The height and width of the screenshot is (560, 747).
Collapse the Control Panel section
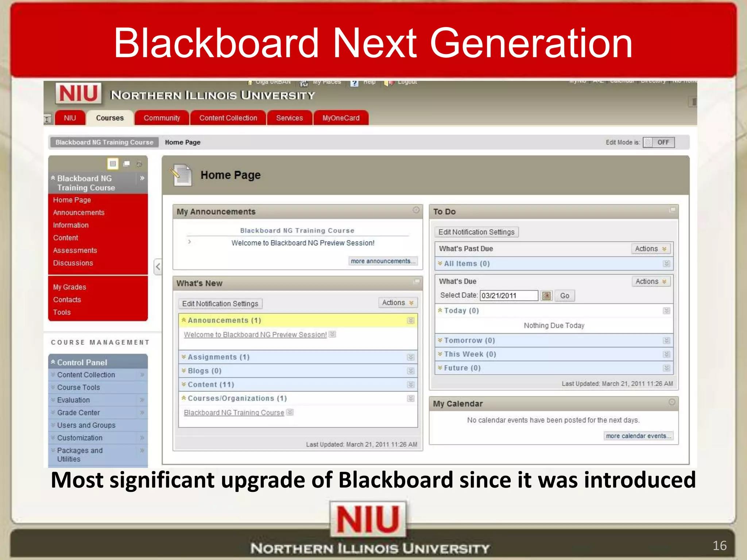coord(53,362)
